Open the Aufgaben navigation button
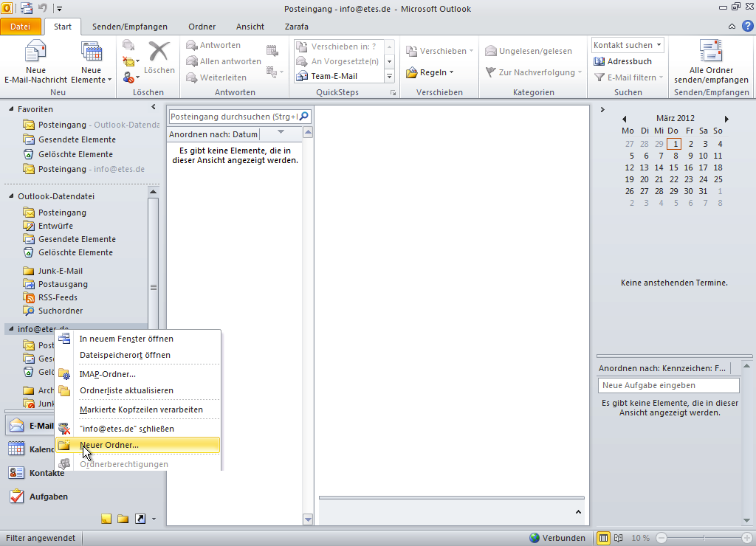The width and height of the screenshot is (756, 546). point(38,497)
